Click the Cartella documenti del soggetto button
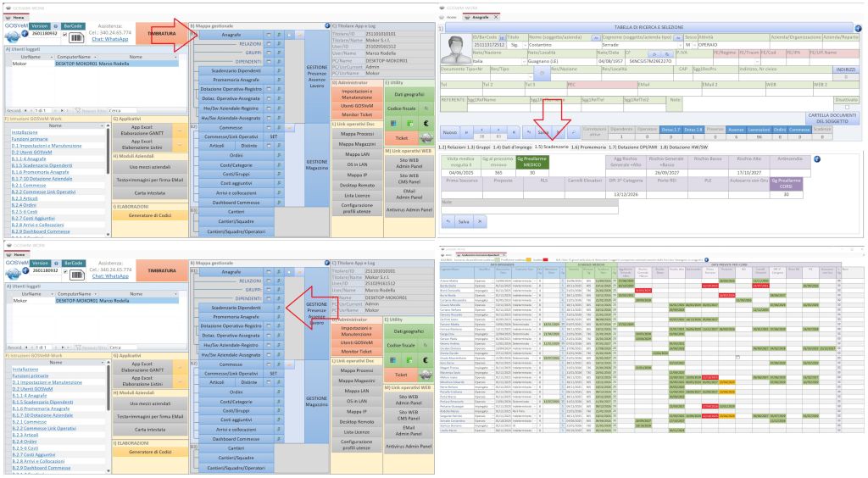The image size is (868, 478). 832,118
